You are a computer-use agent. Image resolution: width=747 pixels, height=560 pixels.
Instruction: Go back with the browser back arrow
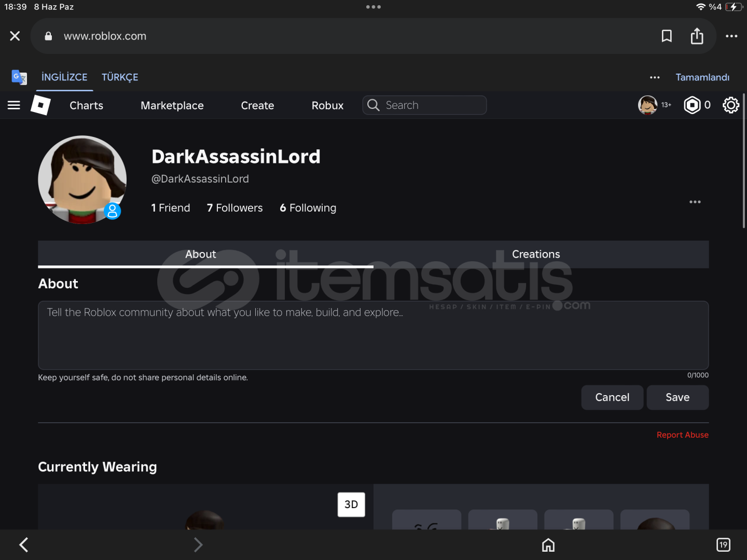pyautogui.click(x=24, y=544)
